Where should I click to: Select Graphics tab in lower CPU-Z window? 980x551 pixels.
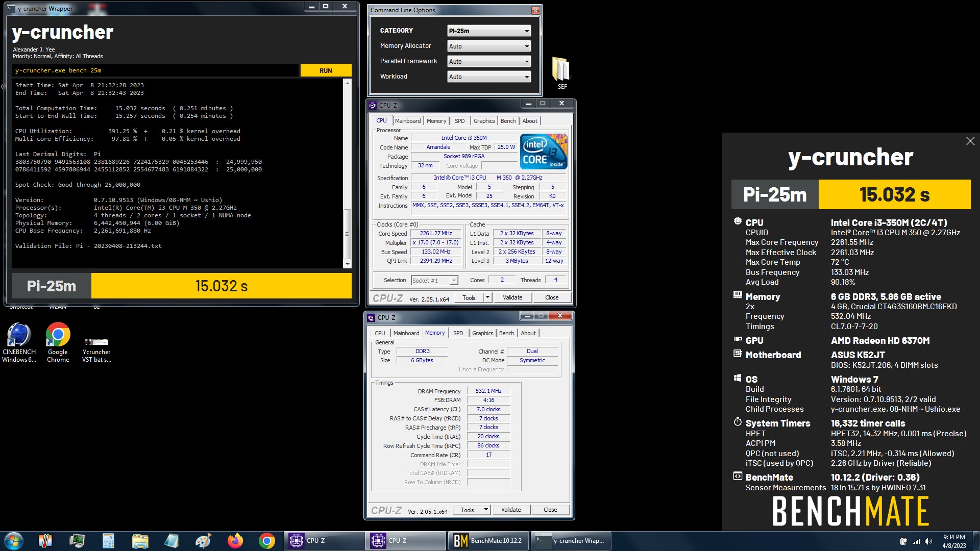482,333
